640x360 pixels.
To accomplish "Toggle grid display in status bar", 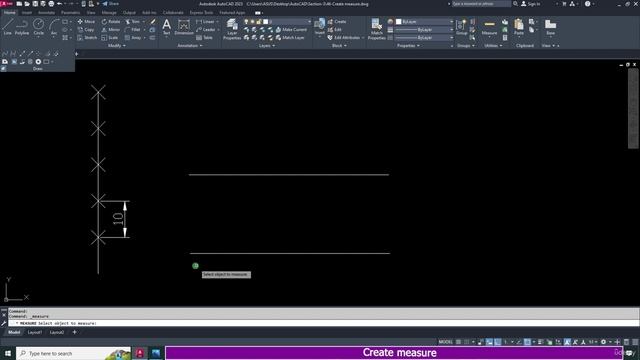I will (459, 342).
